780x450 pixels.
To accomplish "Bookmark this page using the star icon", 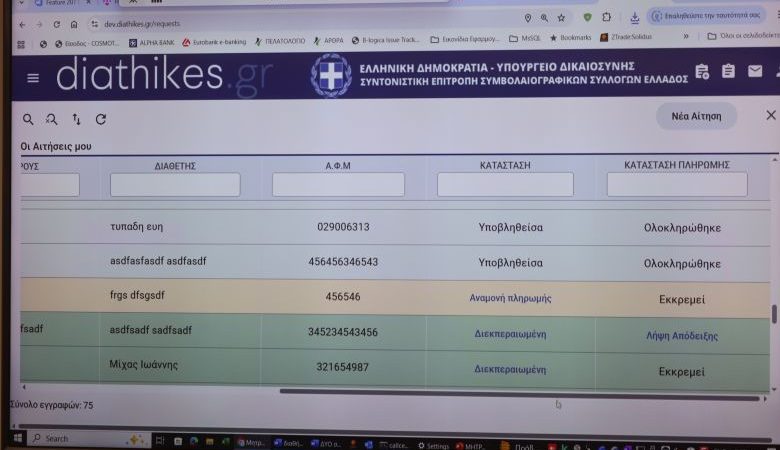I will click(x=561, y=18).
